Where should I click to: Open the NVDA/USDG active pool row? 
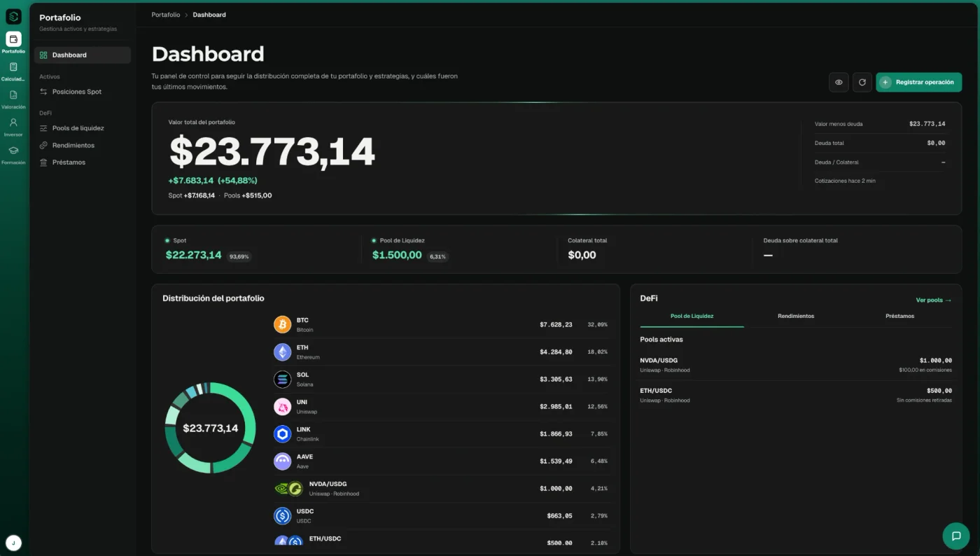click(796, 365)
